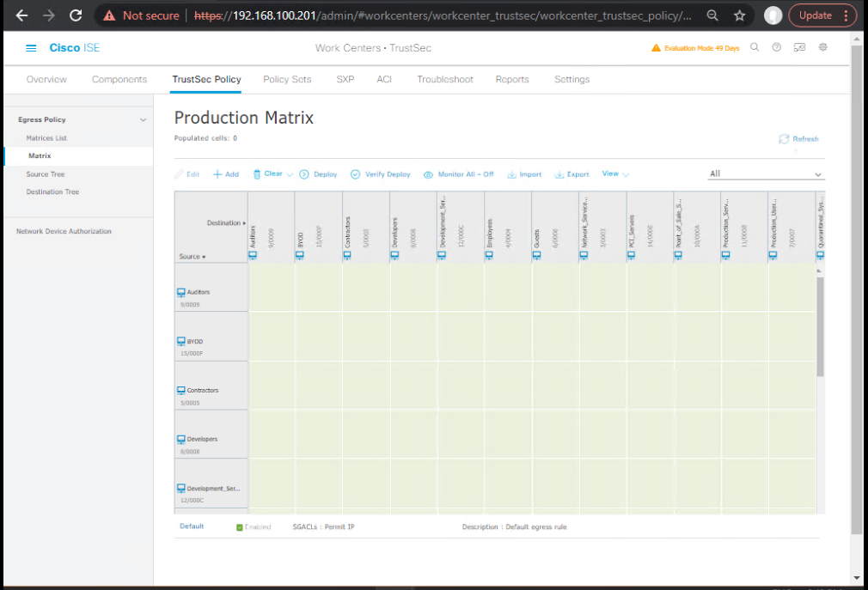Open the Cisco ISE hamburger menu
This screenshot has height=590, width=868.
[x=31, y=48]
